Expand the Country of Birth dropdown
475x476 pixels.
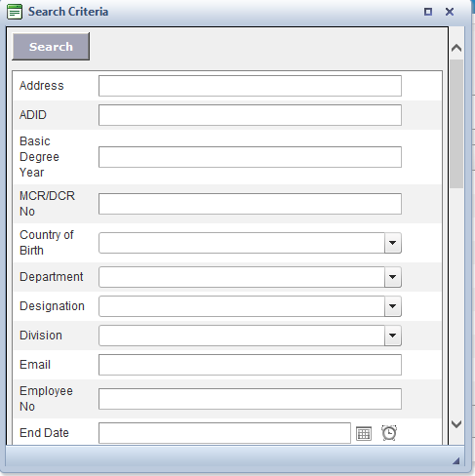(393, 243)
